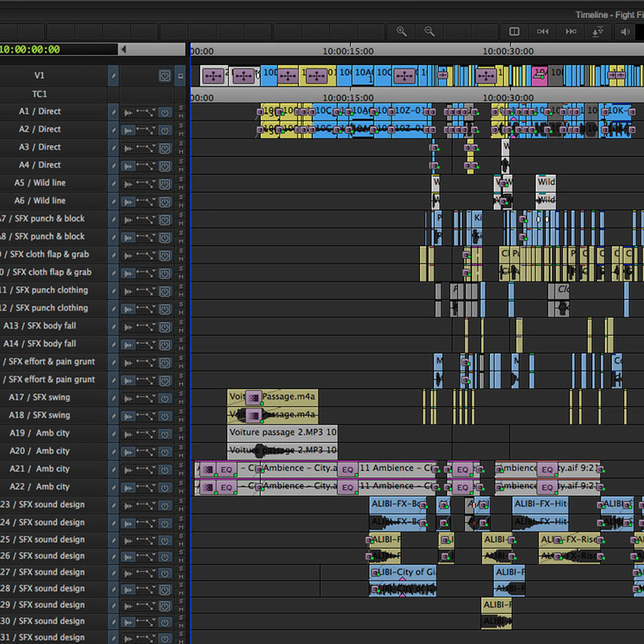Select the A1 / Direct track name
Viewport: 644px width, 644px height.
(x=40, y=111)
